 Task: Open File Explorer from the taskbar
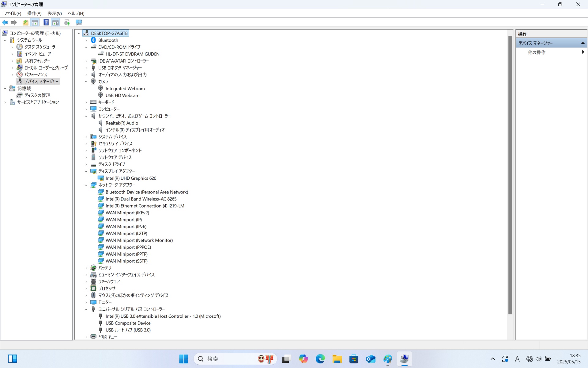pyautogui.click(x=337, y=359)
